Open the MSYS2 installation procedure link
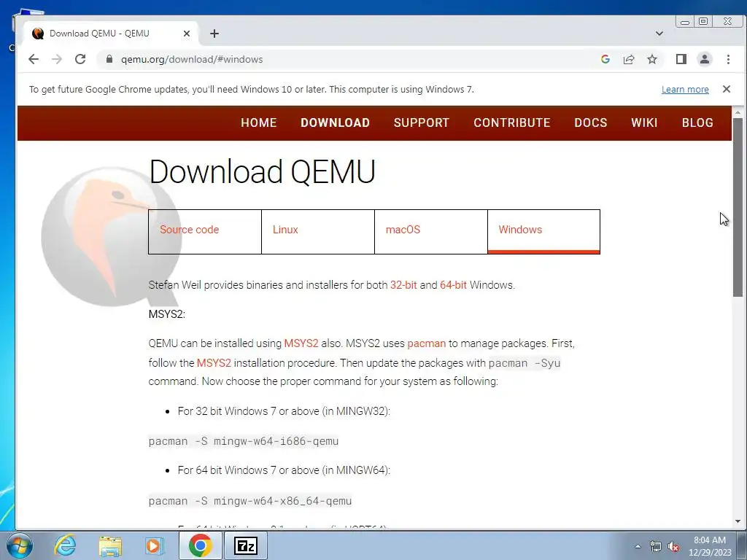747x560 pixels. 214,363
